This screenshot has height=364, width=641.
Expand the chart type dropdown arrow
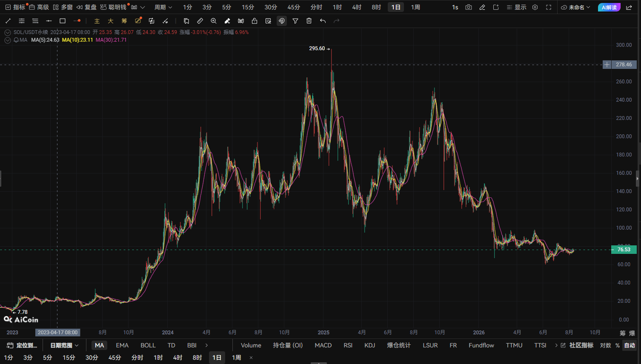143,7
